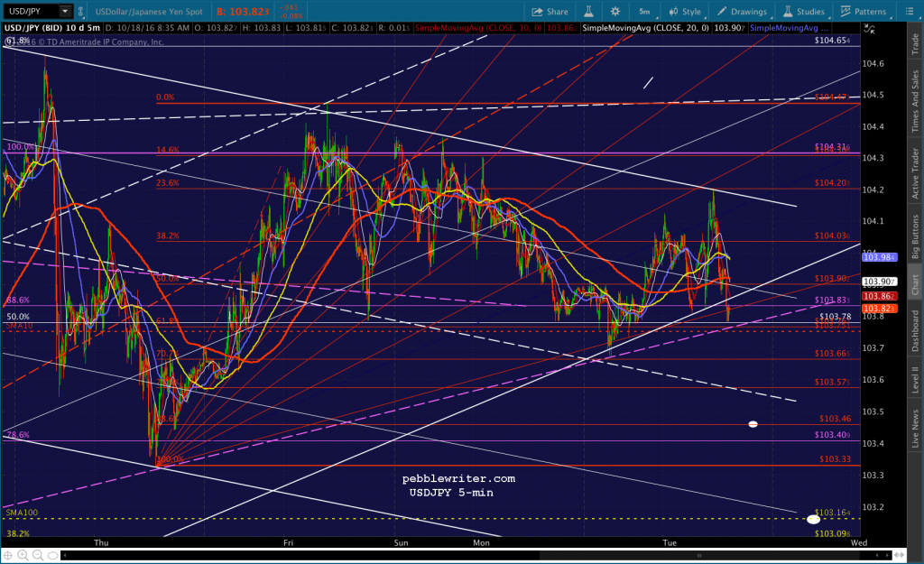Viewport: 924px width, 564px height.
Task: Open the Studies menu
Action: pos(804,12)
